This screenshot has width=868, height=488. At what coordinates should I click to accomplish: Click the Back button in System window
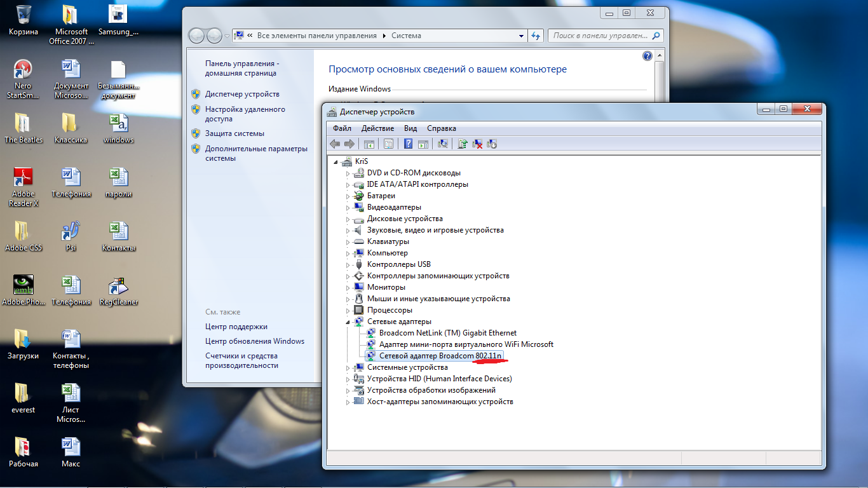tap(197, 36)
